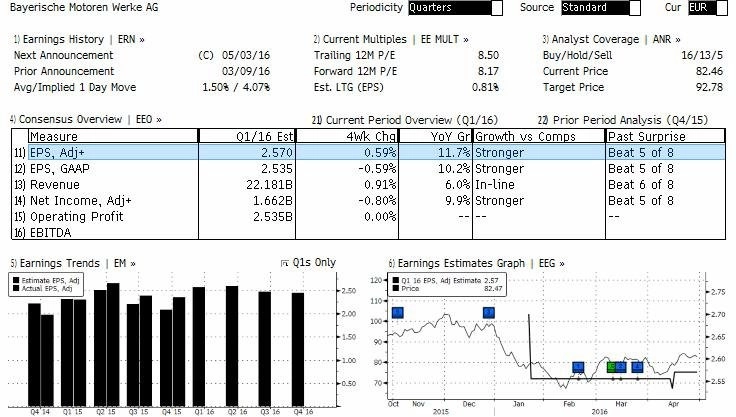Screen dimensions: 736x417
Task: Select row 11) EPS, Adj+
Action: tap(368, 153)
